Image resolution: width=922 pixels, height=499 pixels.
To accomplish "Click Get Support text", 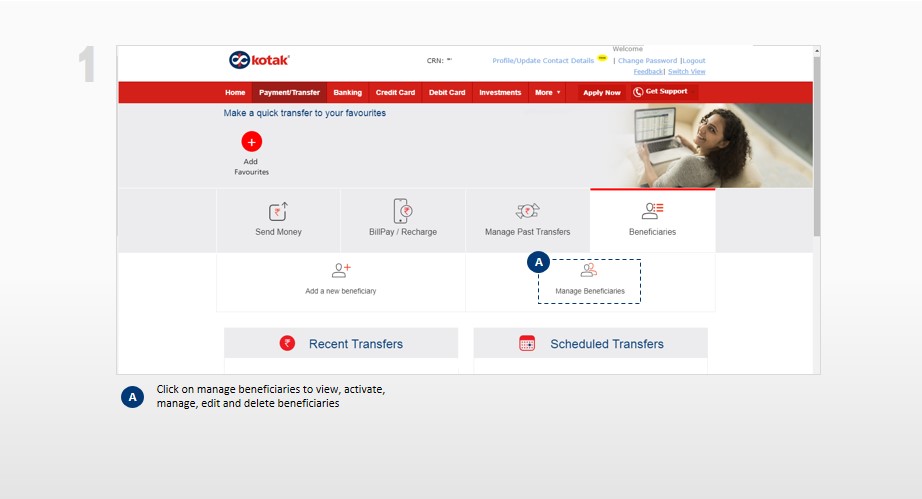I will click(666, 91).
